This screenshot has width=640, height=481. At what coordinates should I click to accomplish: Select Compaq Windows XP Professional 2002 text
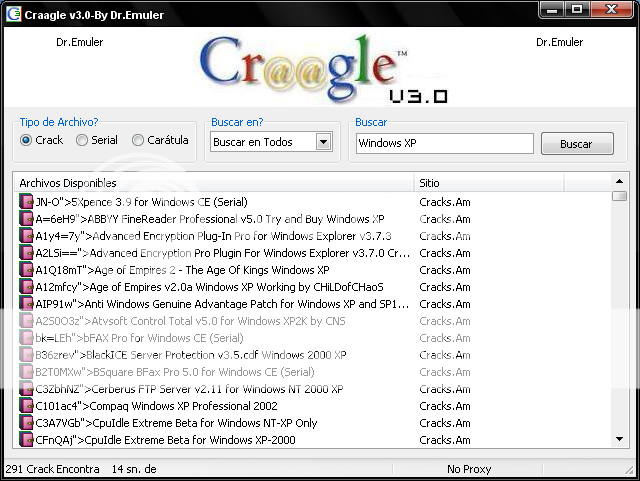156,406
